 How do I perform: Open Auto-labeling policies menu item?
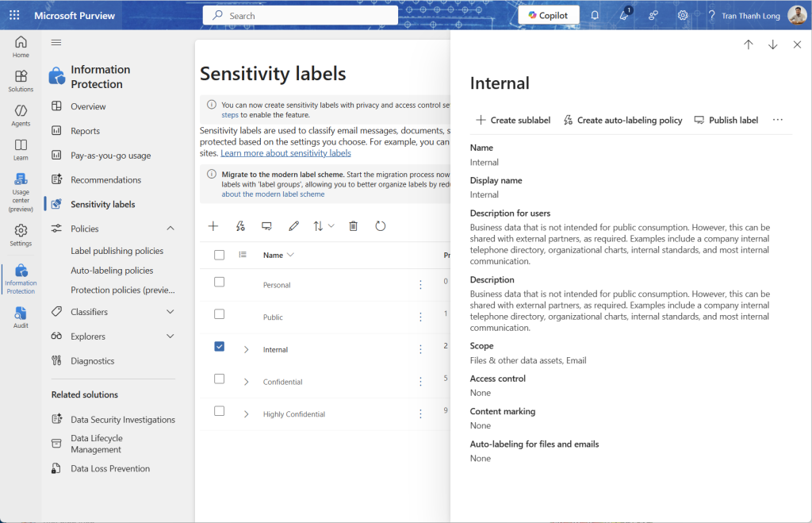pyautogui.click(x=112, y=271)
